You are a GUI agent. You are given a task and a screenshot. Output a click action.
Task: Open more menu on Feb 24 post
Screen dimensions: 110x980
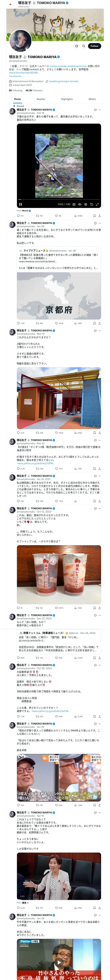click(100, 440)
